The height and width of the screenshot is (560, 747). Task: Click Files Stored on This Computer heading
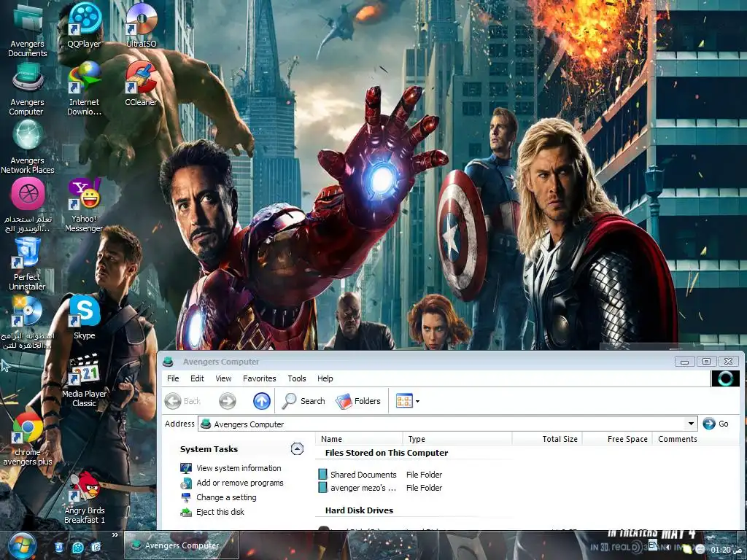point(387,453)
